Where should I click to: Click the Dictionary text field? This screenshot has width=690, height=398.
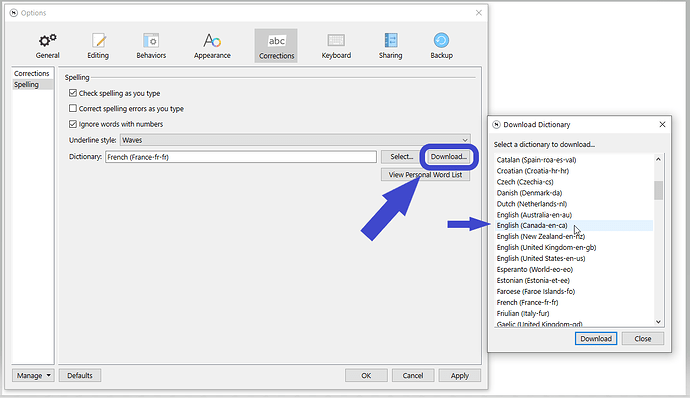241,157
